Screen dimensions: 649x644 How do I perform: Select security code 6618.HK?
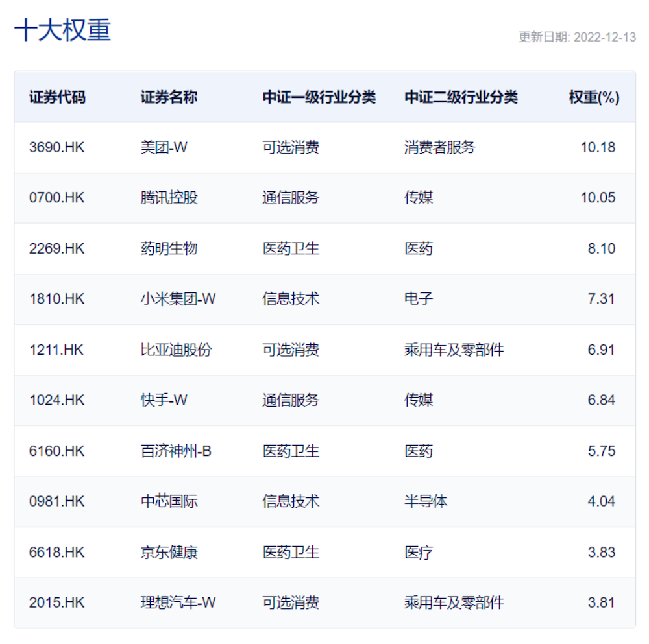pyautogui.click(x=56, y=552)
